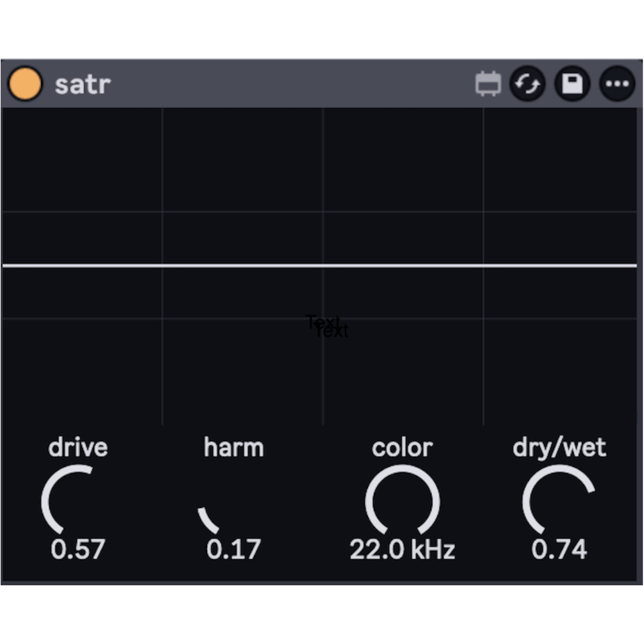Click the harm parameter label
Screen dimensions: 644x644
pos(234,447)
